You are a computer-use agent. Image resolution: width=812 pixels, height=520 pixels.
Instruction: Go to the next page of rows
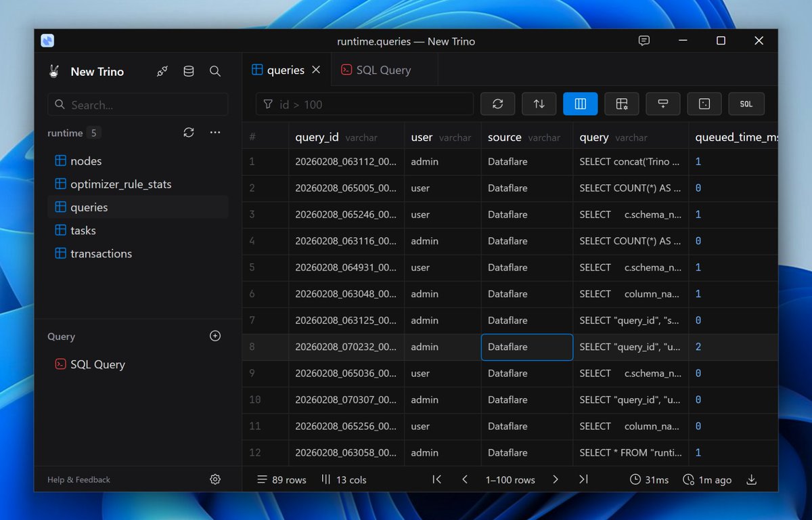tap(556, 479)
